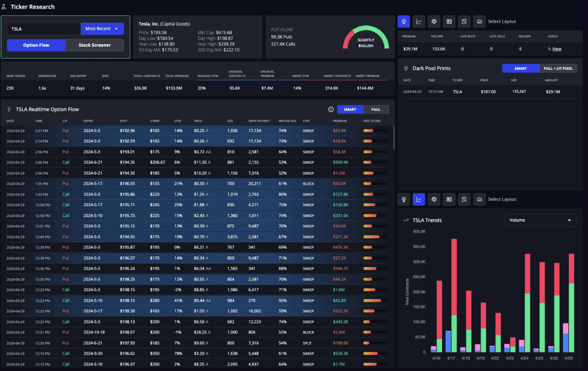588x371 pixels.
Task: Click the 227.6K Calls text
Action: pyautogui.click(x=283, y=44)
